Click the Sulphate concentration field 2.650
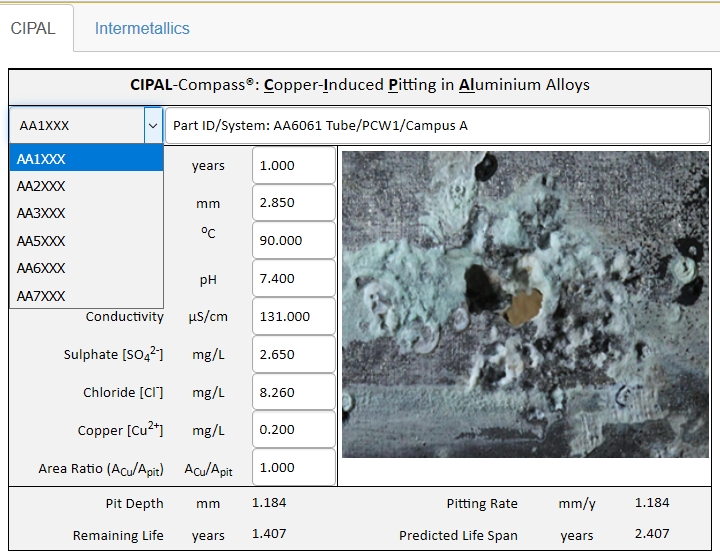 coord(293,355)
